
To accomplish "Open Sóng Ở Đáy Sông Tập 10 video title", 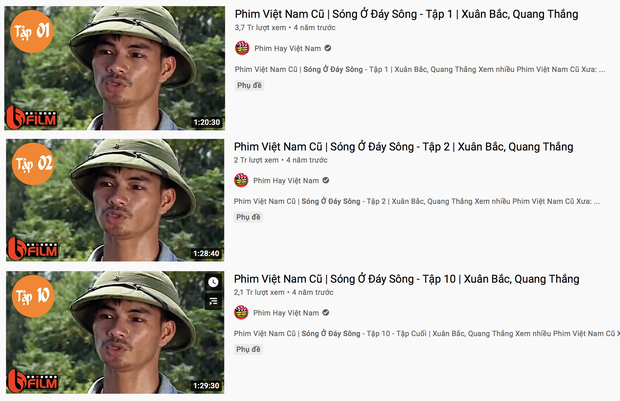I will (406, 279).
